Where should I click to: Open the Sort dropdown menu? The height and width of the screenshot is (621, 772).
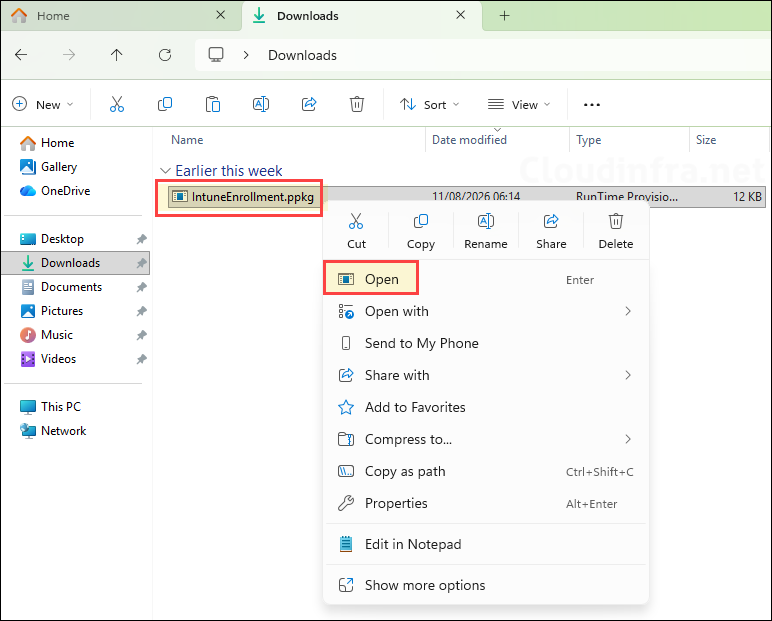click(x=429, y=104)
